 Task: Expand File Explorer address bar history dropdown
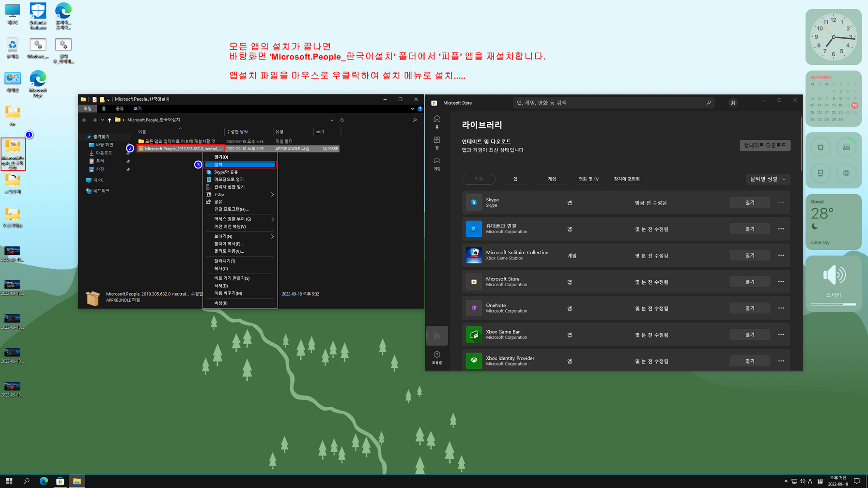pyautogui.click(x=332, y=120)
